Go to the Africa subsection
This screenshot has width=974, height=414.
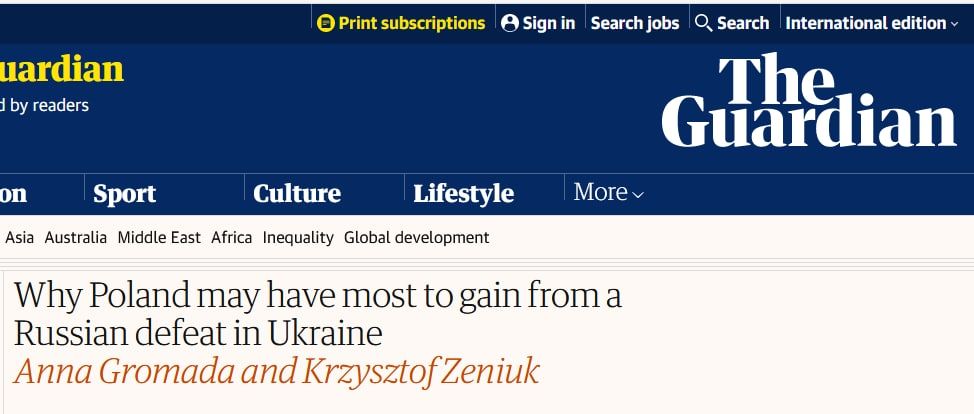click(x=232, y=237)
